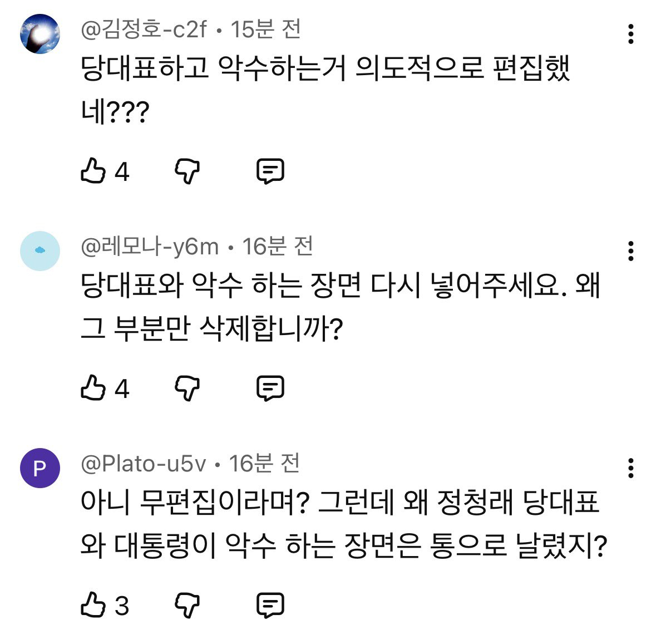Click @레모나-y6m's light blue avatar
The height and width of the screenshot is (644, 671).
pos(40,251)
